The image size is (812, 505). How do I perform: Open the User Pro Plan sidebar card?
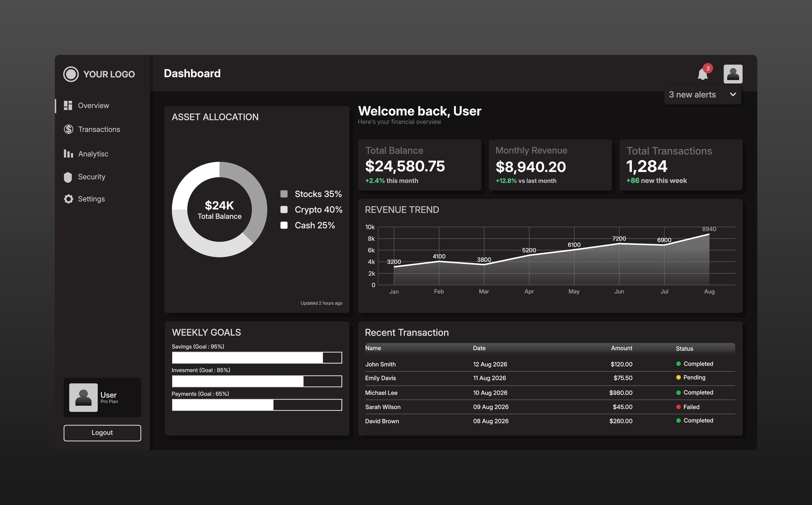point(102,398)
